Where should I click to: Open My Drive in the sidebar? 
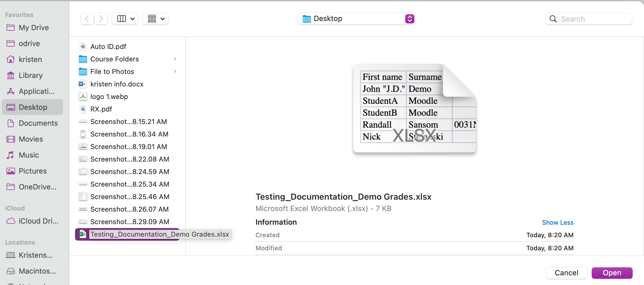34,28
